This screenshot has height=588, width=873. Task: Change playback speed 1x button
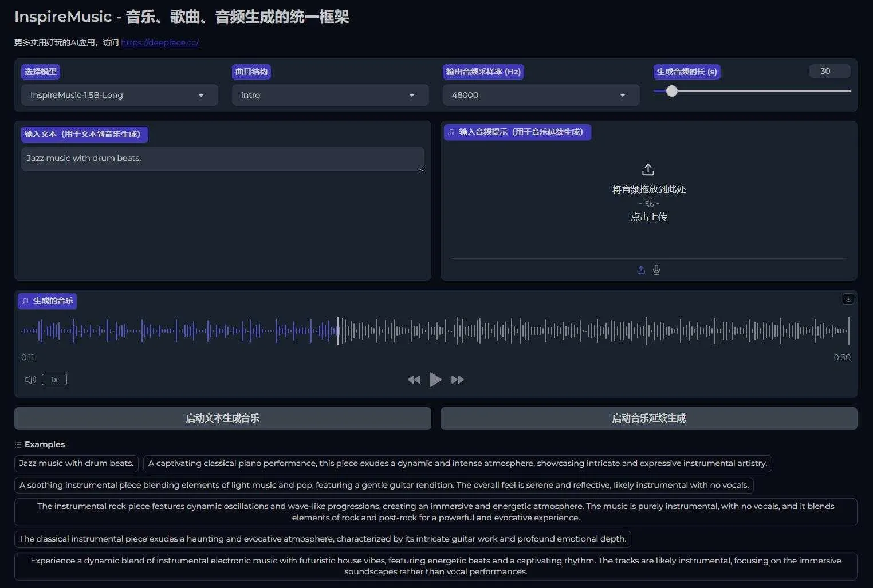pos(54,380)
